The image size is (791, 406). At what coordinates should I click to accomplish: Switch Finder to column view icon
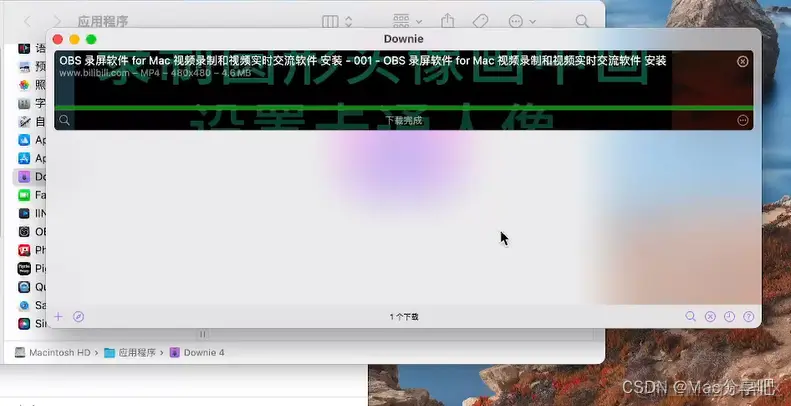330,21
